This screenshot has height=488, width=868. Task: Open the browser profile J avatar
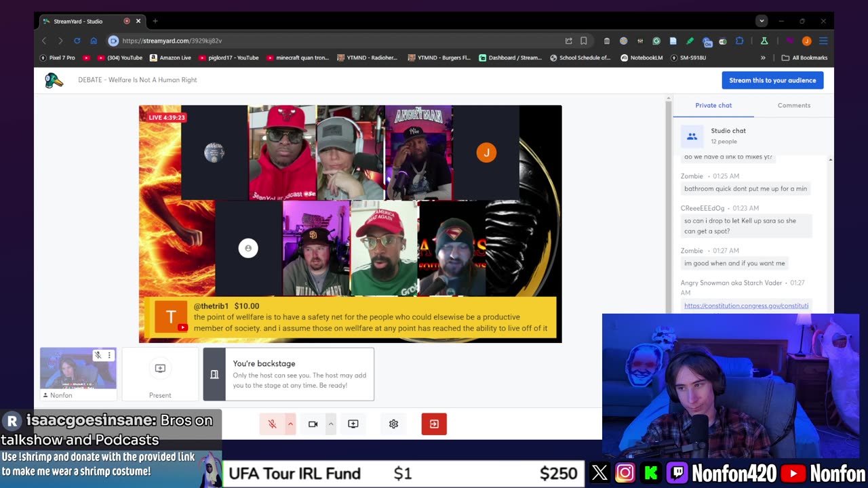[806, 41]
